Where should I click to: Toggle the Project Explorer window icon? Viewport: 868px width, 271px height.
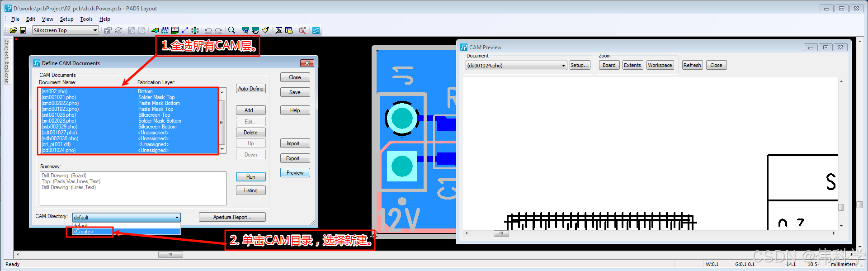click(289, 30)
